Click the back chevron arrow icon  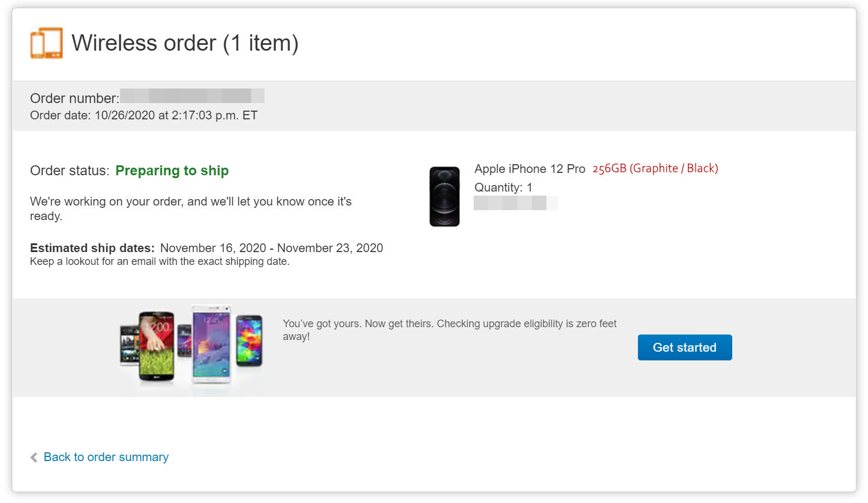coord(34,458)
